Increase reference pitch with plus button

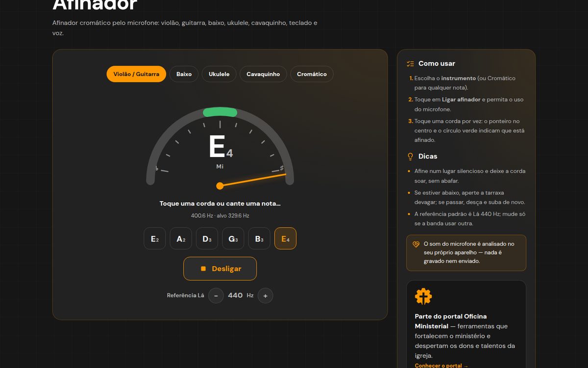point(266,295)
